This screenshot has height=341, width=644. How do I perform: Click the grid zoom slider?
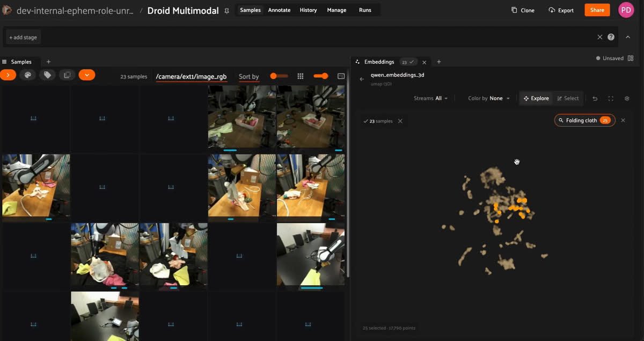321,76
